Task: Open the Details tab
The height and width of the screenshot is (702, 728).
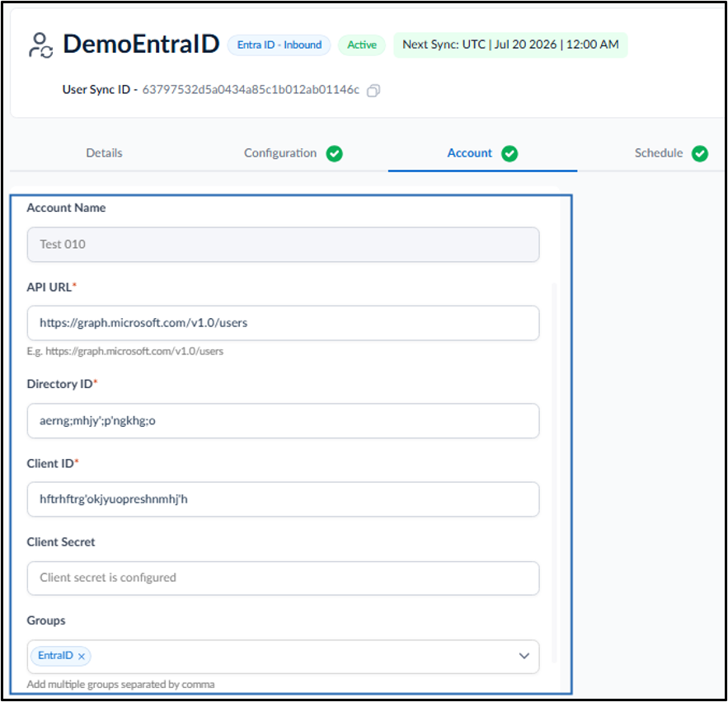Action: (x=104, y=153)
